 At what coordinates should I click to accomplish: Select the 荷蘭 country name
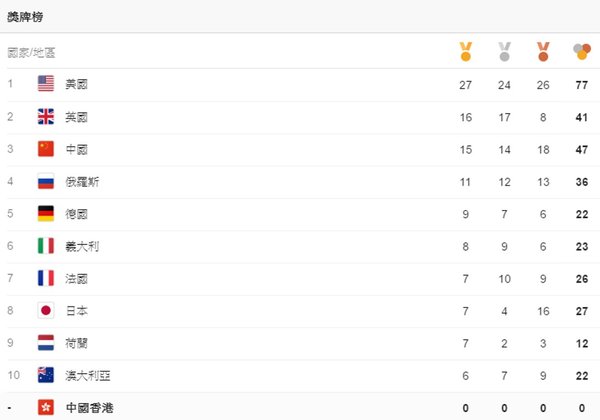(77, 343)
